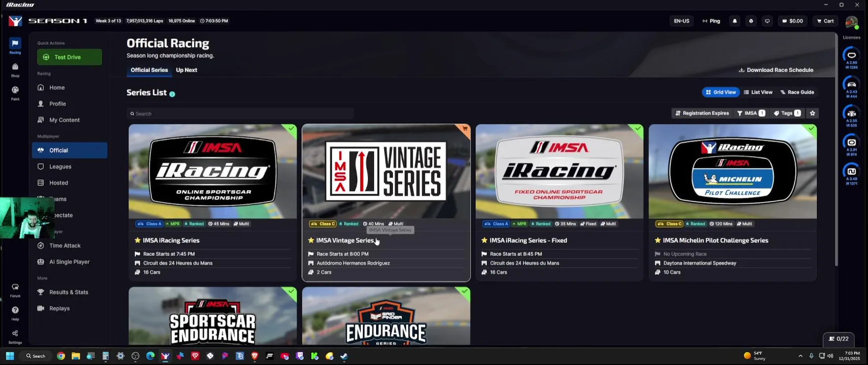Open the driver helmet profile avatar
This screenshot has height=365, width=868.
tap(851, 22)
